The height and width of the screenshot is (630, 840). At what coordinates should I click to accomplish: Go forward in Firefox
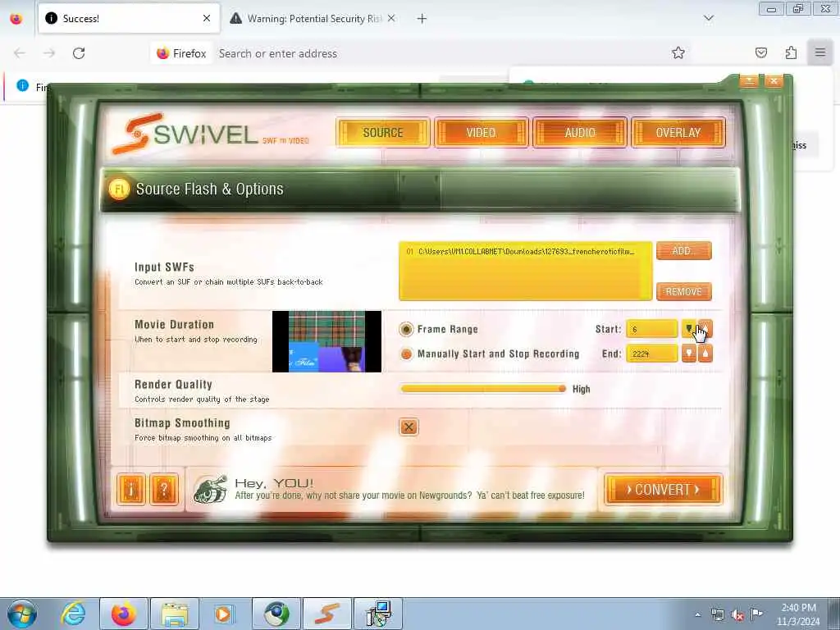coord(49,53)
